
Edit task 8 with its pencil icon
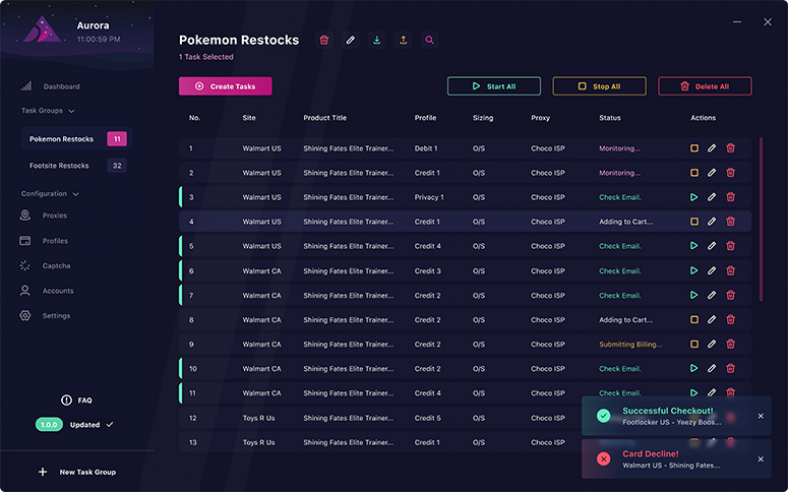tap(712, 320)
